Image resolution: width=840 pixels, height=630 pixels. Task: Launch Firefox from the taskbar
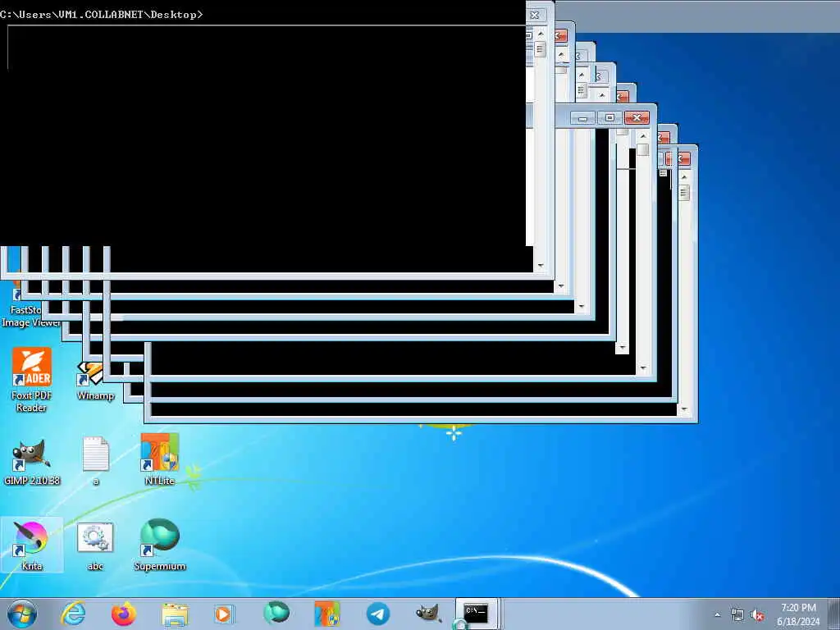124,614
